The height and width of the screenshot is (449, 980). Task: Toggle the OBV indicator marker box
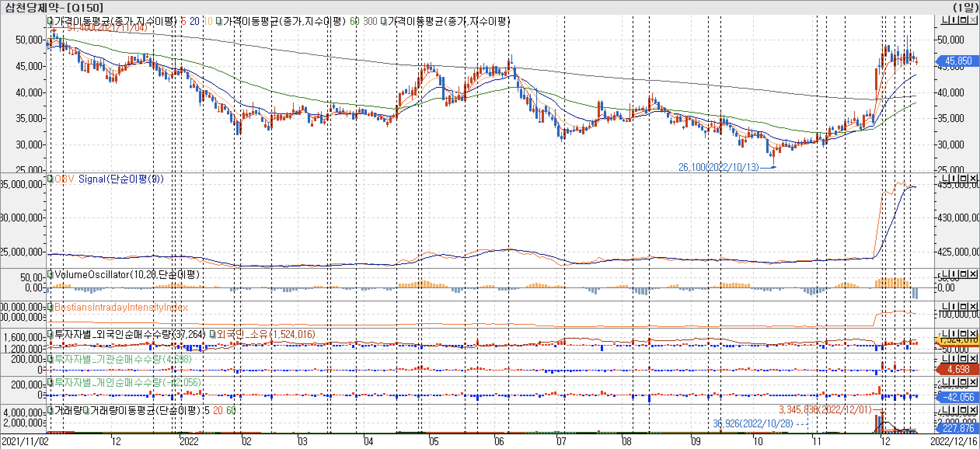pyautogui.click(x=50, y=179)
